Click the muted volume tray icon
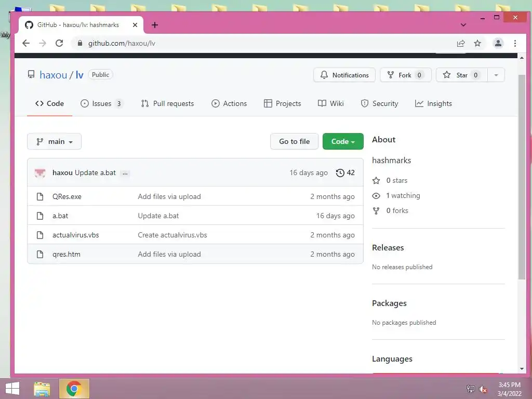The height and width of the screenshot is (399, 532). coord(483,389)
